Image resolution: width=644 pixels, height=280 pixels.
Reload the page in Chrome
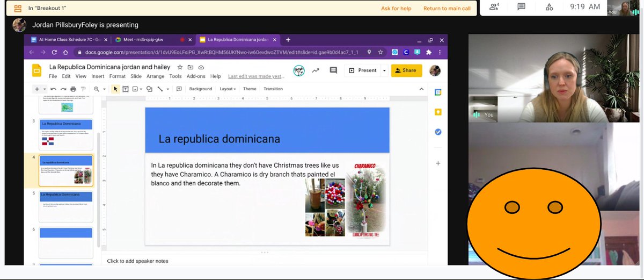[54, 53]
